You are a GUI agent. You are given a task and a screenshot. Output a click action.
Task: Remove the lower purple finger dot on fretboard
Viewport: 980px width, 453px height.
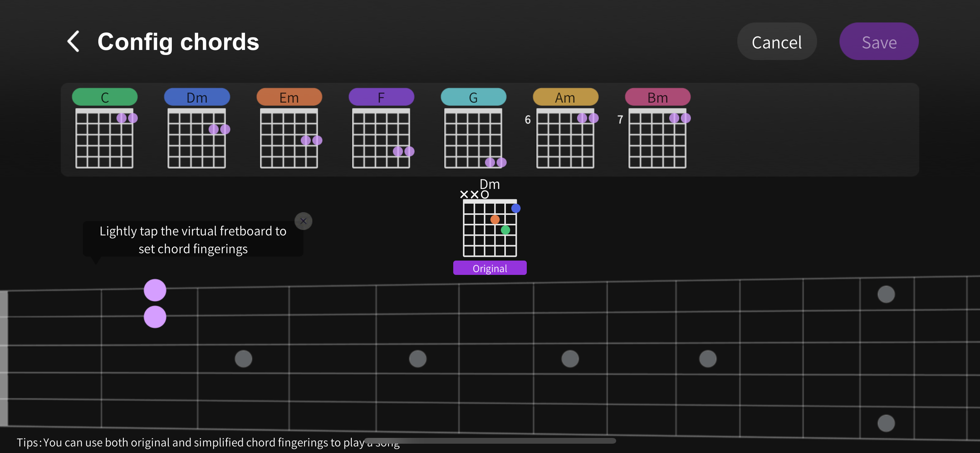[155, 317]
